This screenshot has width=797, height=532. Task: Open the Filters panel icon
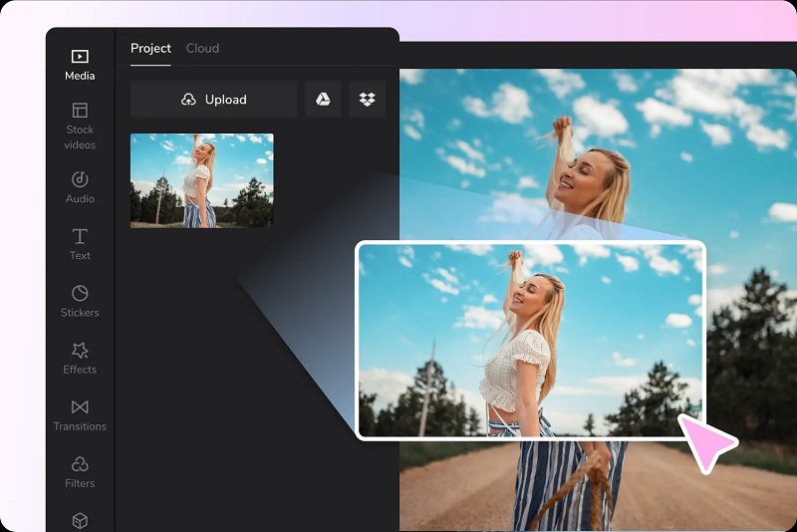[x=80, y=464]
